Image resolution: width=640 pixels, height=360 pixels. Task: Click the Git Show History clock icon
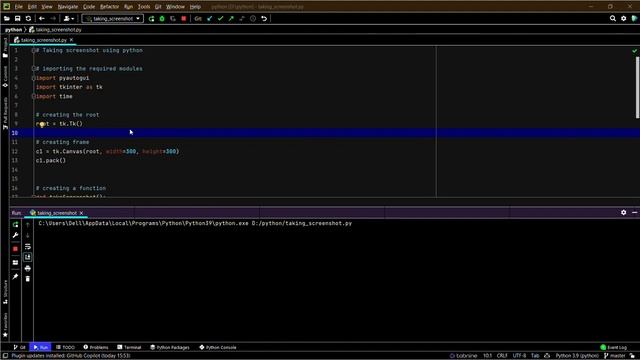253,18
